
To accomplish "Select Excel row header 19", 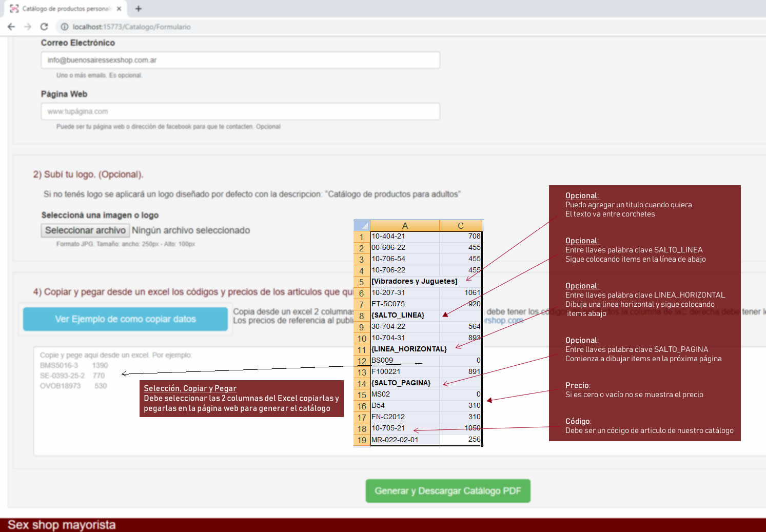I will pyautogui.click(x=362, y=440).
